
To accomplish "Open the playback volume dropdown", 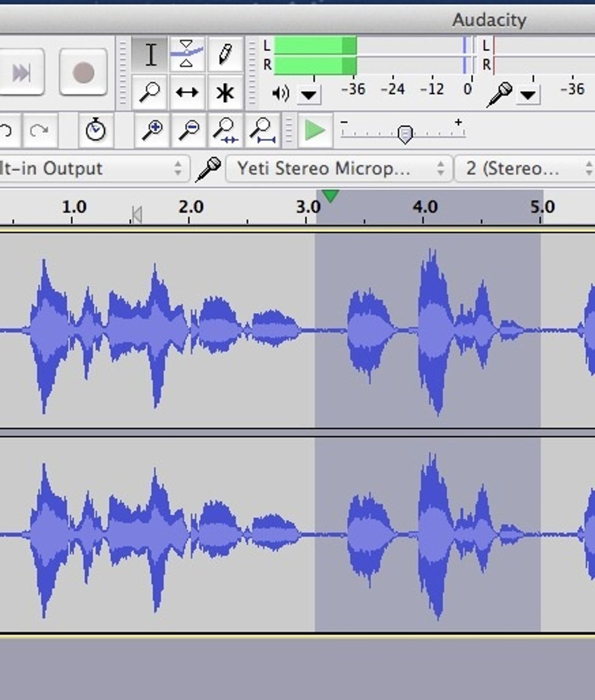I will [x=310, y=93].
